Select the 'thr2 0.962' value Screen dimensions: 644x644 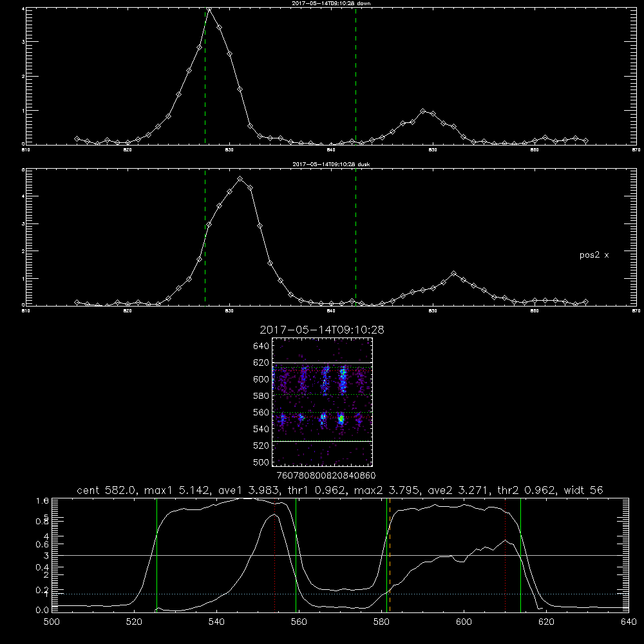[527, 490]
